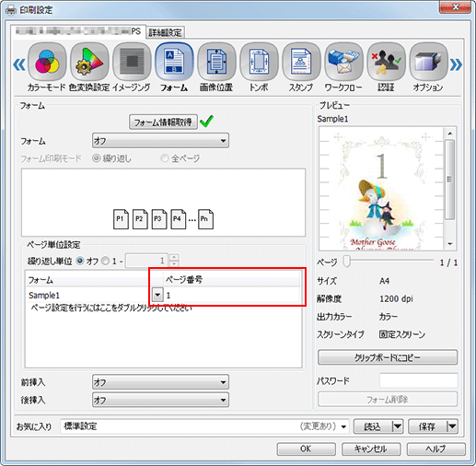Select the '1 -' repeat unit radio
This screenshot has height=466, width=476.
105,261
